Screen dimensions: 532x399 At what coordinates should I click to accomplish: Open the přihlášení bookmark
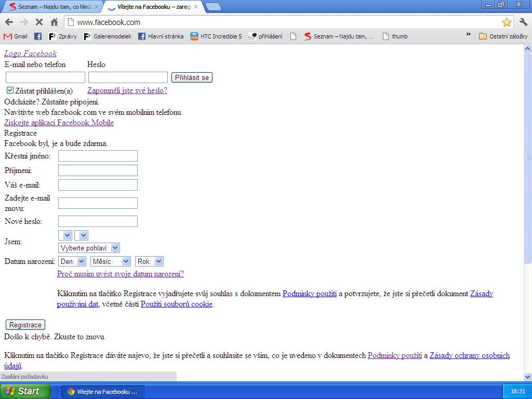(265, 36)
